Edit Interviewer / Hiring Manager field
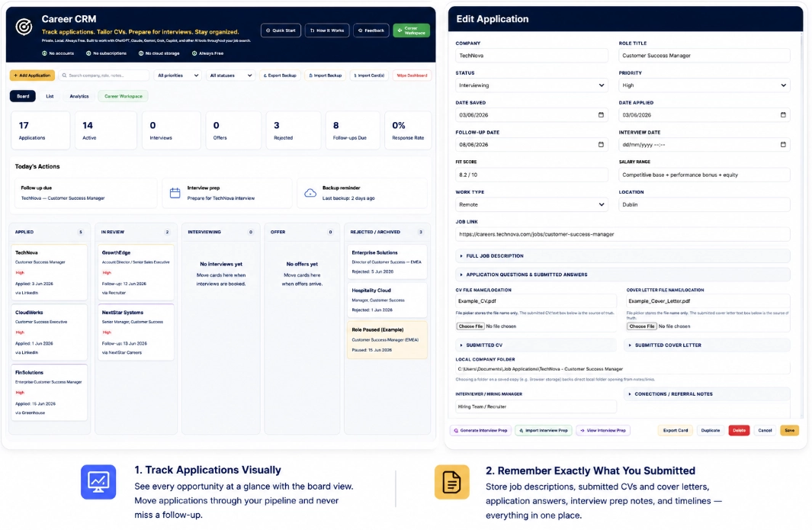The width and height of the screenshot is (812, 530). pyautogui.click(x=535, y=406)
